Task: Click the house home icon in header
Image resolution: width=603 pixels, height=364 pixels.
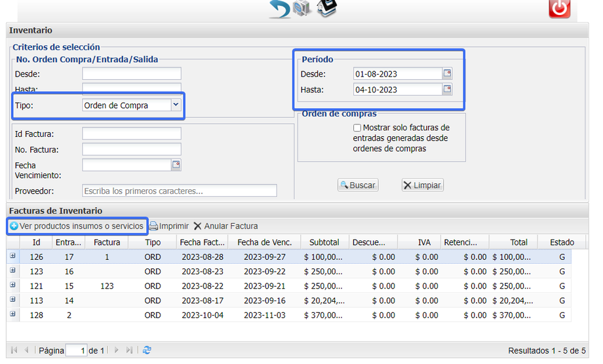Action: [326, 9]
